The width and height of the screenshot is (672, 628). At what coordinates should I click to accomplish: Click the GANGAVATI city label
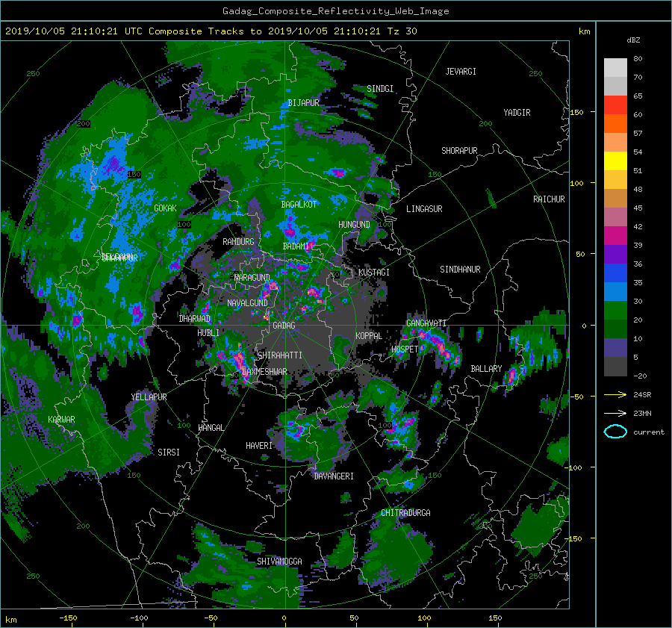pos(426,323)
